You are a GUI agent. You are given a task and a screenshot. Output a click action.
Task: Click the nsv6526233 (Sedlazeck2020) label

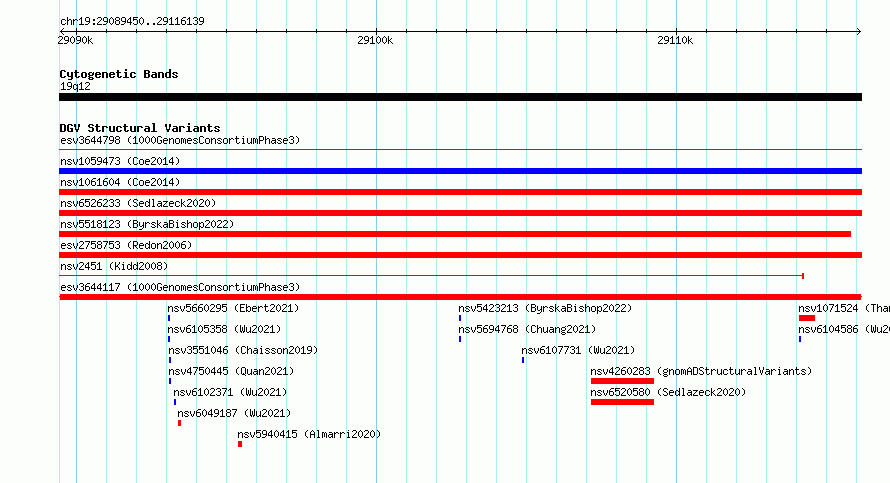pyautogui.click(x=138, y=203)
